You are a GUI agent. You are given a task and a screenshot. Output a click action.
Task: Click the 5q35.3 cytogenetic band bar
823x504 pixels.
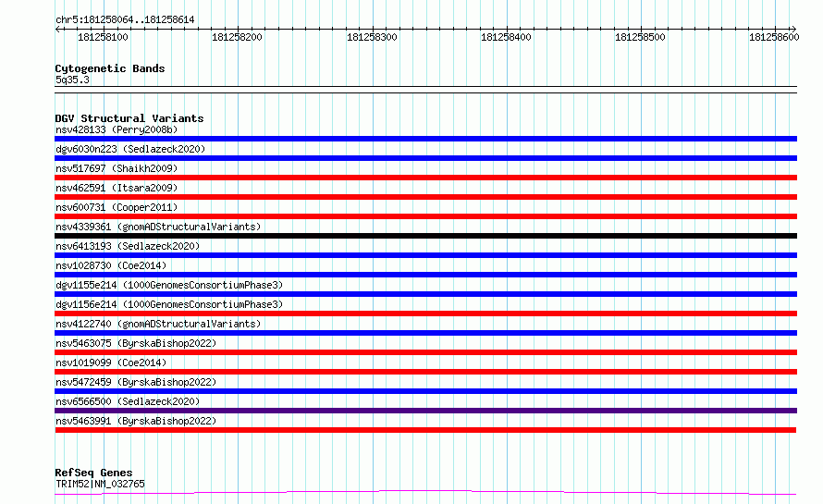pos(425,90)
